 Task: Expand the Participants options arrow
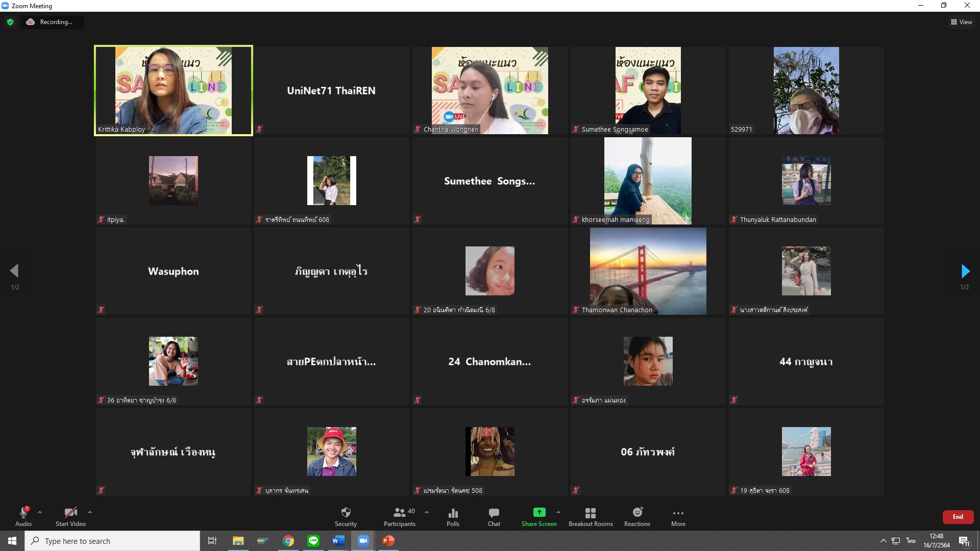(x=427, y=512)
